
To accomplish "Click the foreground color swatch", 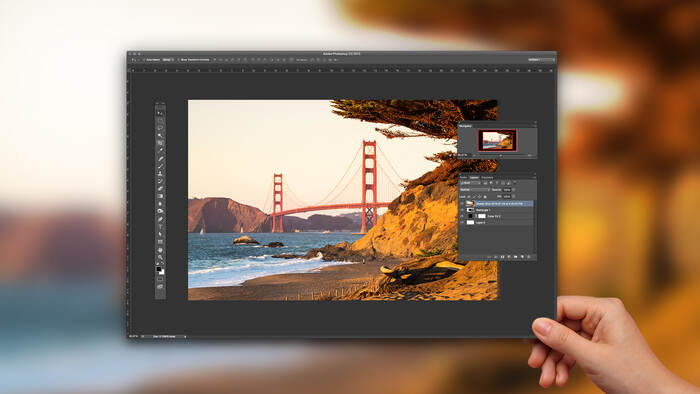I will tap(159, 269).
